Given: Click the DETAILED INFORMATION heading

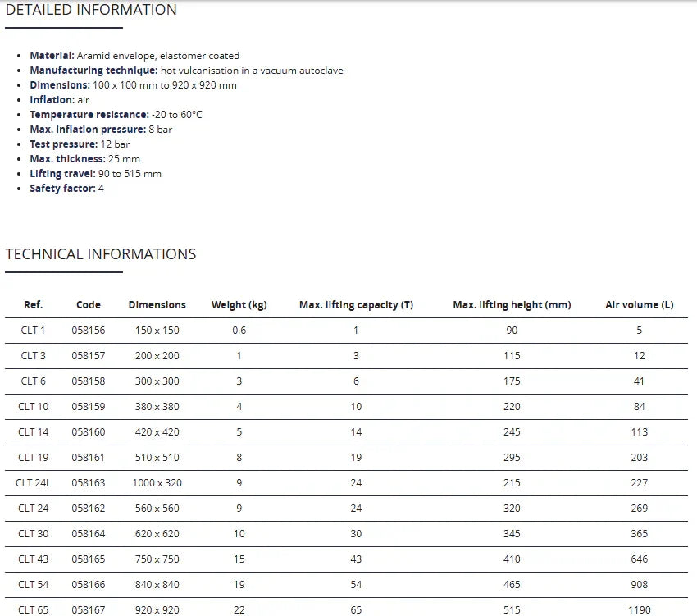Looking at the screenshot, I should [x=91, y=10].
